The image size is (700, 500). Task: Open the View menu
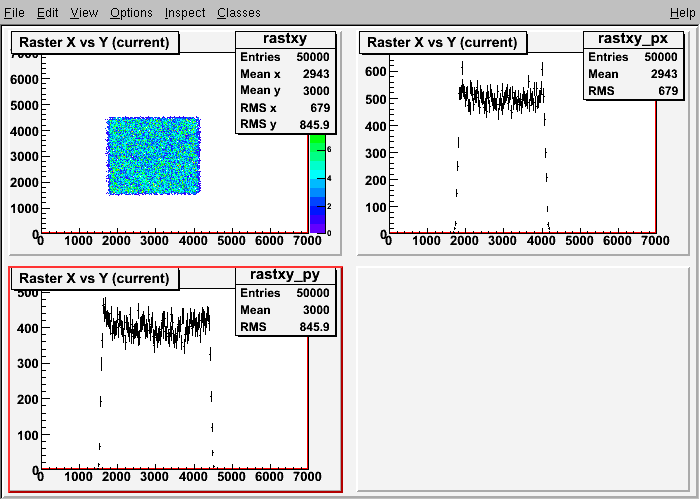click(x=84, y=12)
